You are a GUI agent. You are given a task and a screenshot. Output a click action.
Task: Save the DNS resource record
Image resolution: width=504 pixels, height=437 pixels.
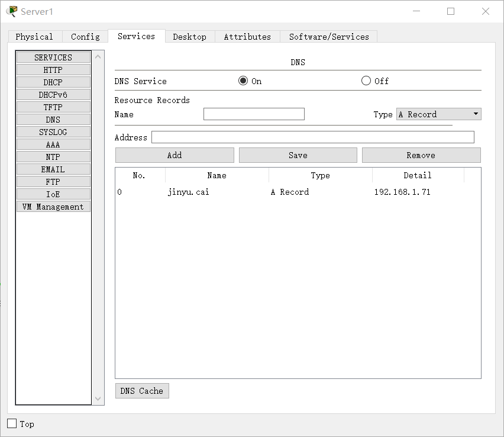coord(298,155)
